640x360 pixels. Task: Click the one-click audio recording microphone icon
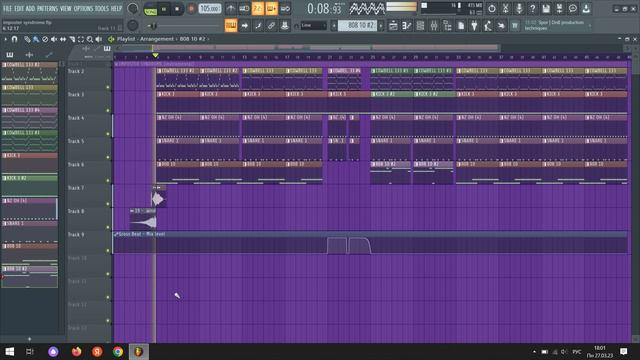[519, 9]
